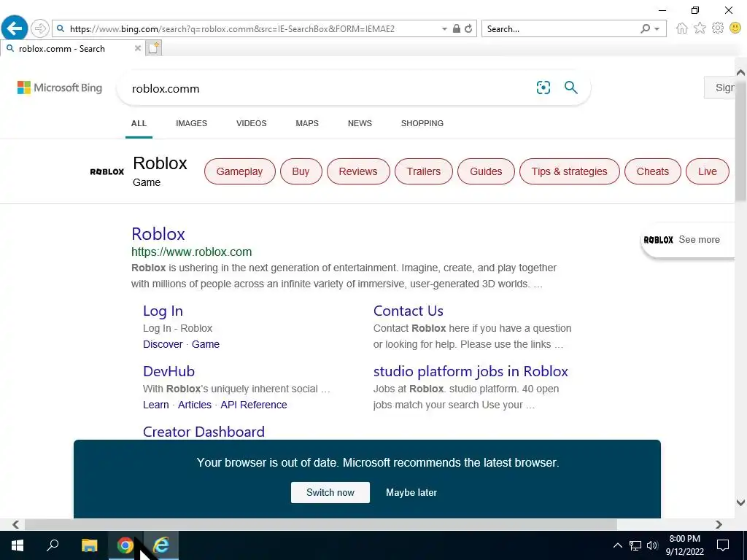Image resolution: width=747 pixels, height=560 pixels.
Task: Open Favorites star icon
Action: 700,28
